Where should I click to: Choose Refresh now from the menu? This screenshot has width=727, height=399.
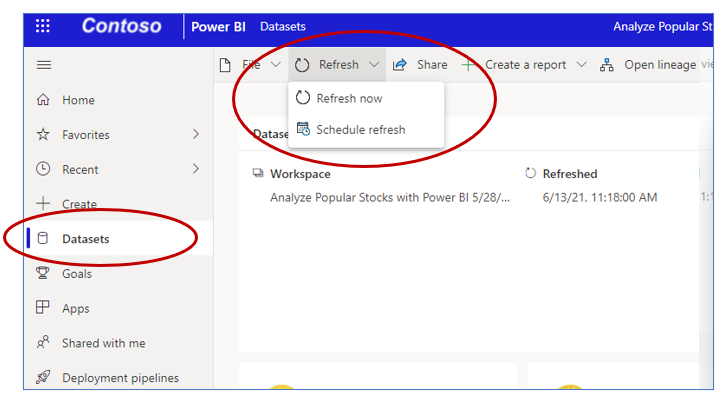pyautogui.click(x=366, y=98)
